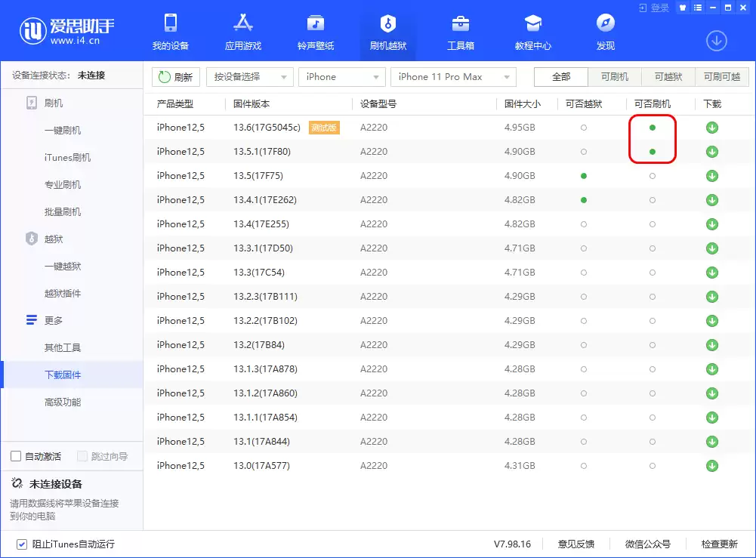Select the 刷机越狱 tab

pyautogui.click(x=388, y=32)
